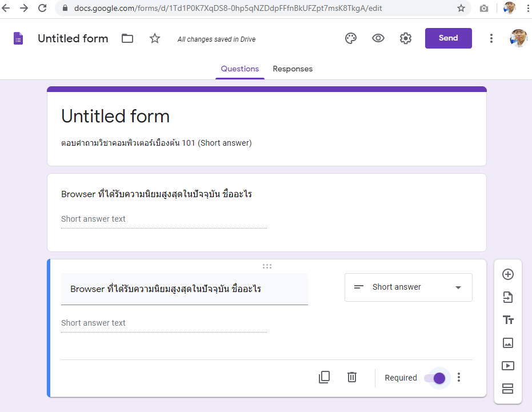The image size is (532, 412).
Task: Open the Short answer type dropdown
Action: [x=408, y=287]
